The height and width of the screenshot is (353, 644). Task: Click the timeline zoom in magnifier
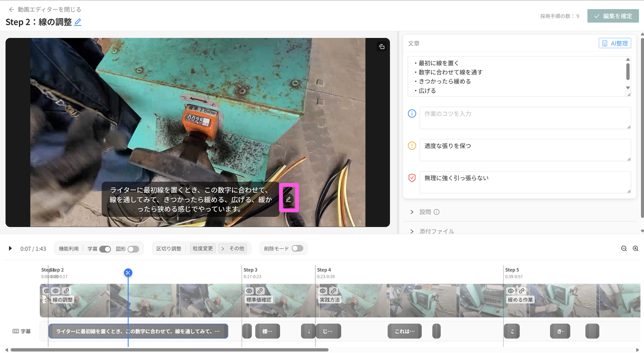point(635,249)
